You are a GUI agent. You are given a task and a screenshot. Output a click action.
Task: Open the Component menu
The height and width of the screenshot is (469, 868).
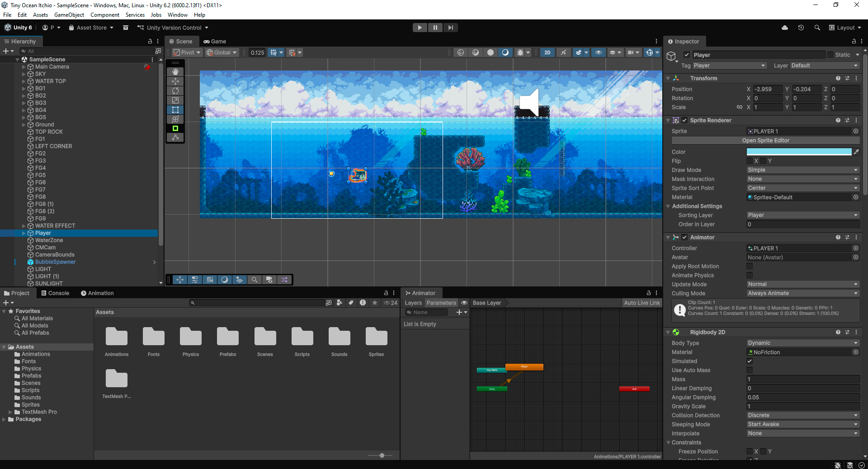coord(105,15)
